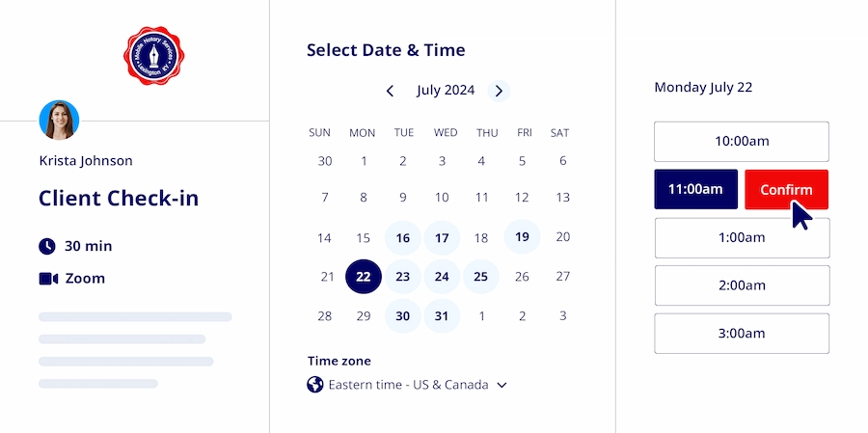Click the July 2024 month label
Viewport: 868px width, 433px height.
(x=446, y=91)
